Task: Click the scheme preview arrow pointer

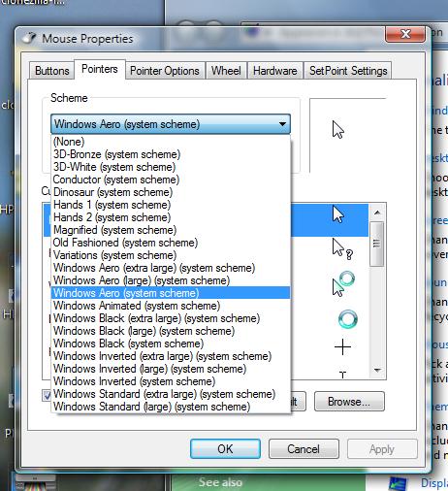Action: [338, 130]
